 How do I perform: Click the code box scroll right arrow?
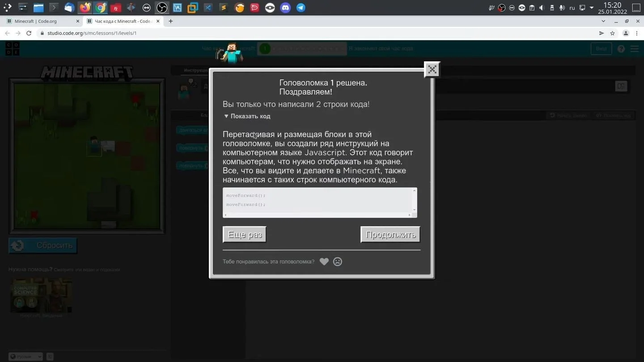coord(409,215)
